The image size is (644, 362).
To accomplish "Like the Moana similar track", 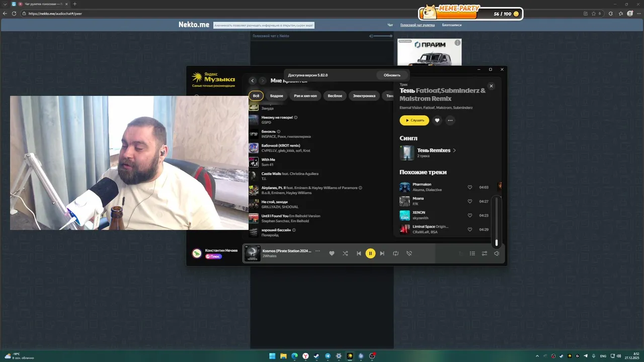I will coord(470,201).
